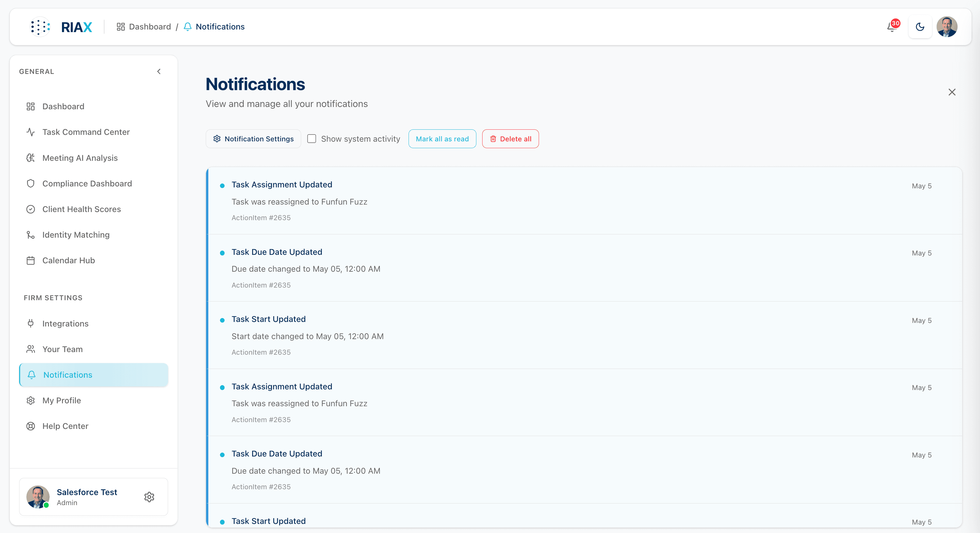
Task: Open first Task Assignment Updated notification
Action: (584, 201)
